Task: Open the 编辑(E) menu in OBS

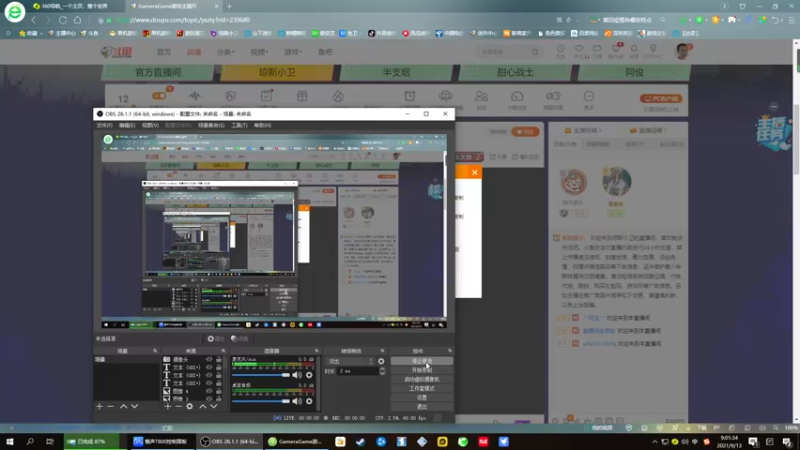Action: click(127, 126)
